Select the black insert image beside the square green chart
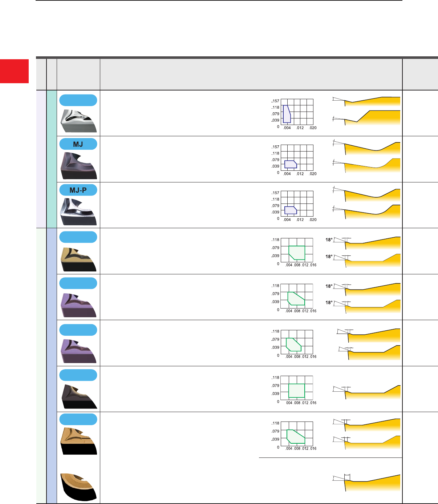Viewport: 438px width, 504px height. click(x=78, y=396)
